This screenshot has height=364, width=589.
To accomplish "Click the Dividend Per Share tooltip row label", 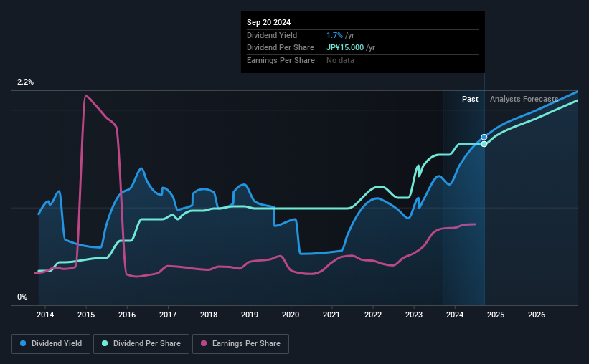I will [281, 48].
